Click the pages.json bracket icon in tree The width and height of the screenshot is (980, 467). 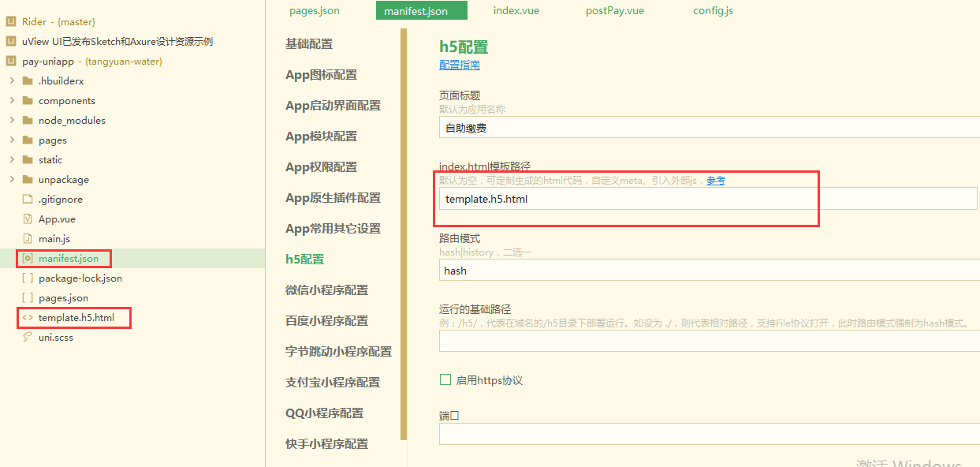click(x=28, y=298)
